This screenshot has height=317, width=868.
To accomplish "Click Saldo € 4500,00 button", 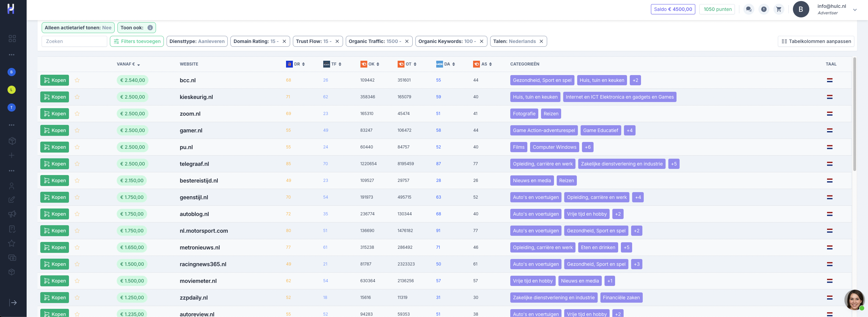I will tap(673, 9).
